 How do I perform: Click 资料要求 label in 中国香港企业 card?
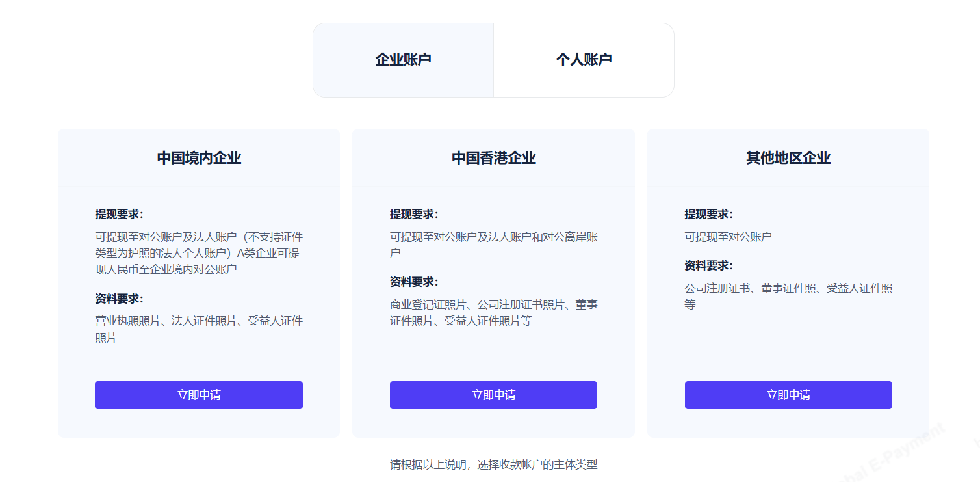tap(414, 282)
